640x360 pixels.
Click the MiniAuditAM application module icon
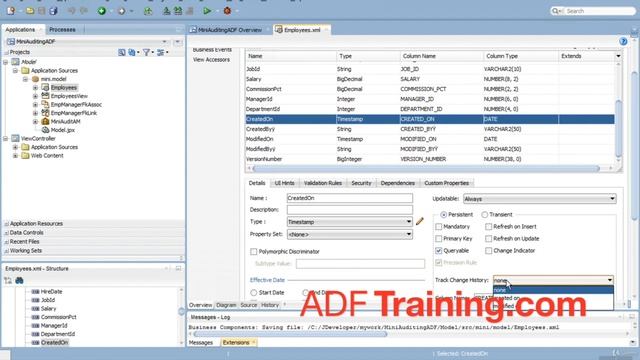[45, 121]
